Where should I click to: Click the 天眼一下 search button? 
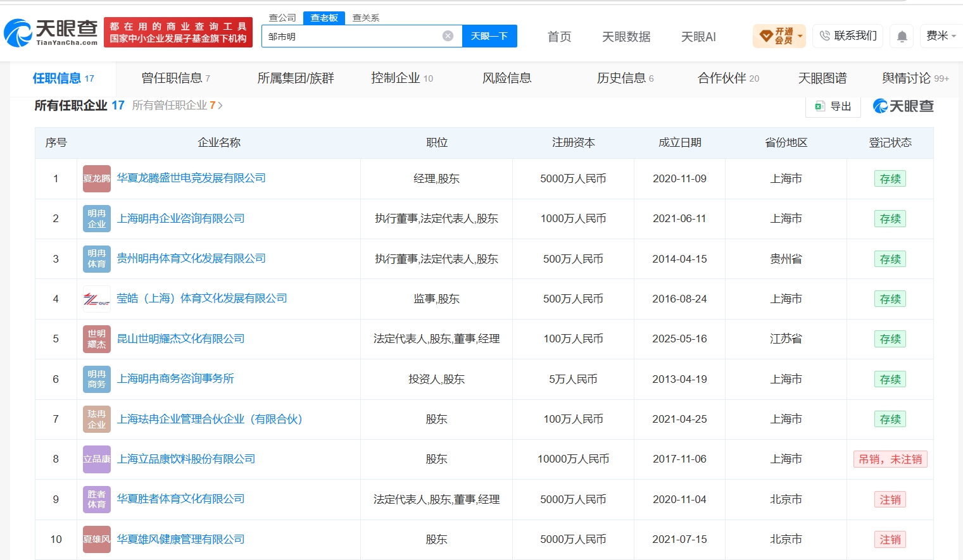489,36
